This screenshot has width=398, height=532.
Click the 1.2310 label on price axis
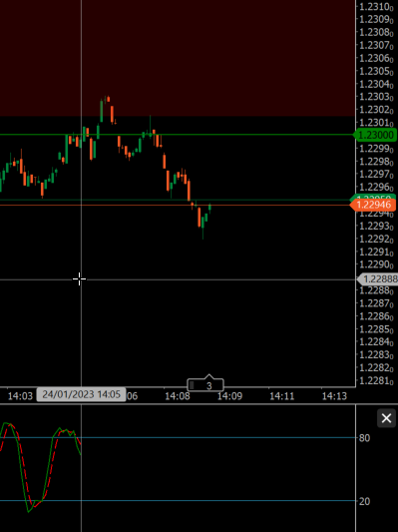click(x=376, y=7)
